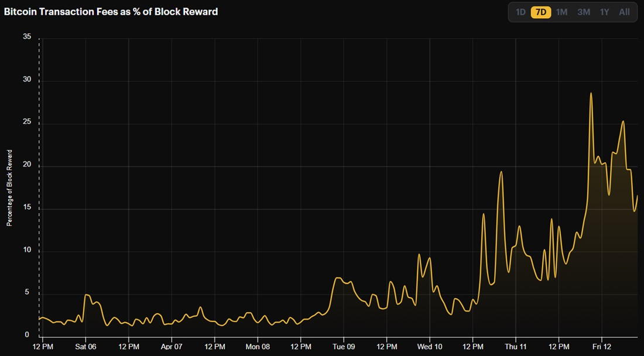The height and width of the screenshot is (356, 644).
Task: Click the 'Wed 10' x-axis date label
Action: pos(430,346)
